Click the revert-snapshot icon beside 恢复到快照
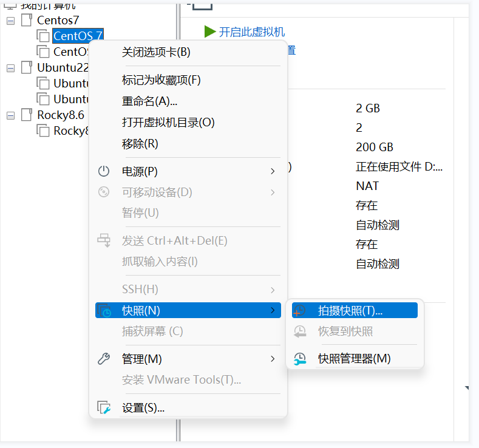 (x=300, y=331)
